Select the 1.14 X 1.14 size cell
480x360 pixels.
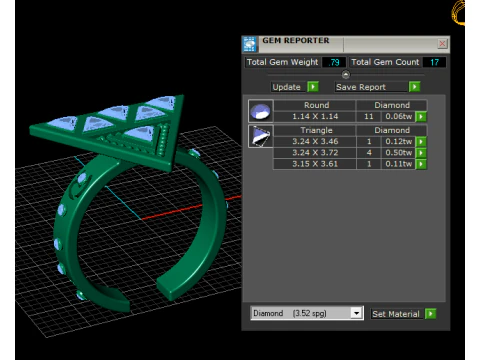point(315,116)
